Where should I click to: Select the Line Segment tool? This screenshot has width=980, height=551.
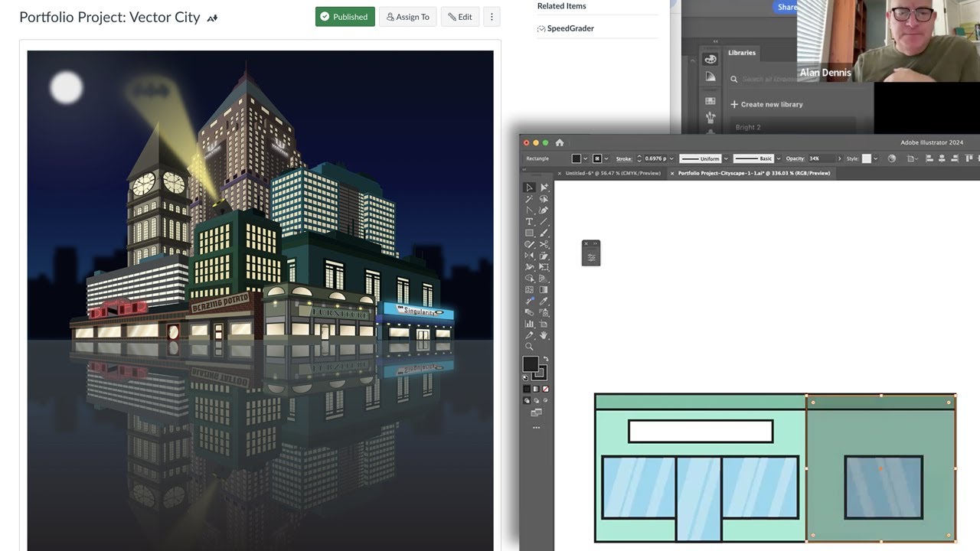tap(544, 222)
